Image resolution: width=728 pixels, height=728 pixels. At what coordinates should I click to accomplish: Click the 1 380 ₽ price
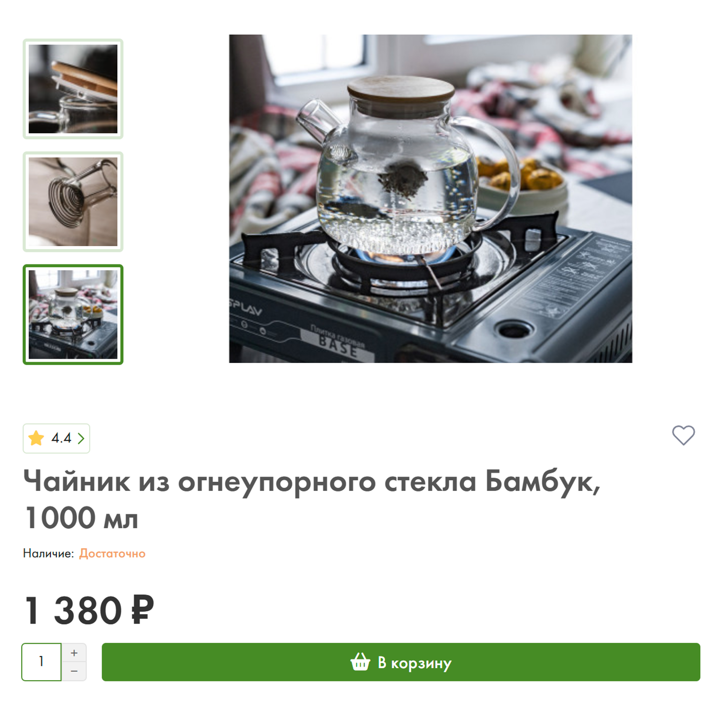(x=89, y=610)
